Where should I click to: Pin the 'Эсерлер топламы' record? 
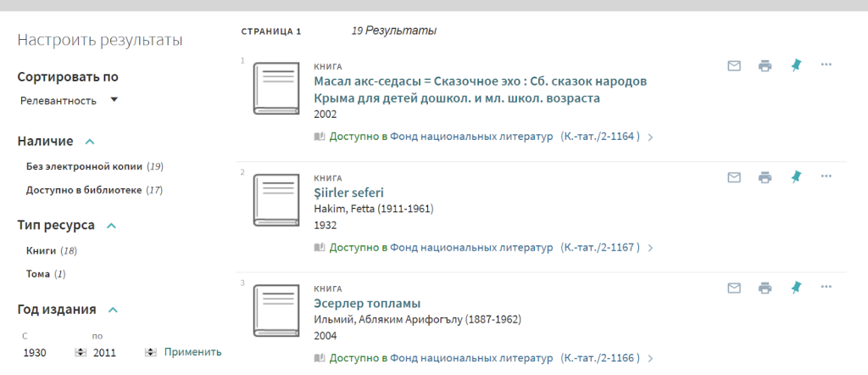coord(795,288)
